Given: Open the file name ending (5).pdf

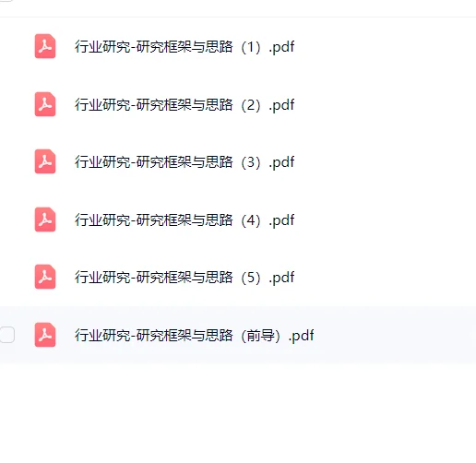Looking at the screenshot, I should point(184,278).
